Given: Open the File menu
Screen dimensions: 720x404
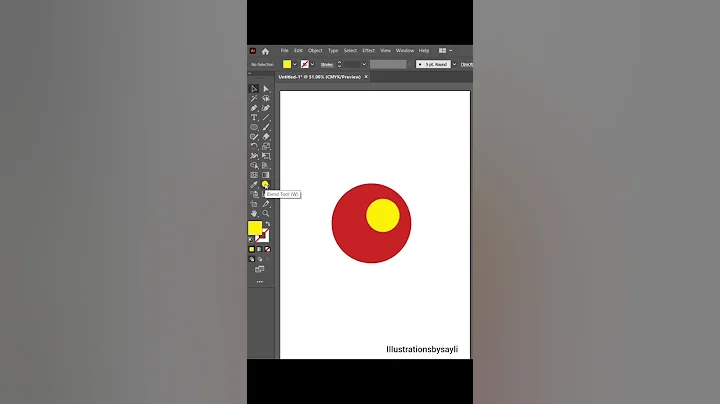Looking at the screenshot, I should 285,50.
